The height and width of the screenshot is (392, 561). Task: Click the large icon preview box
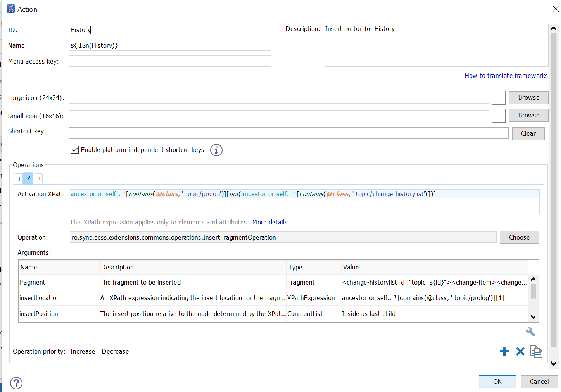499,98
